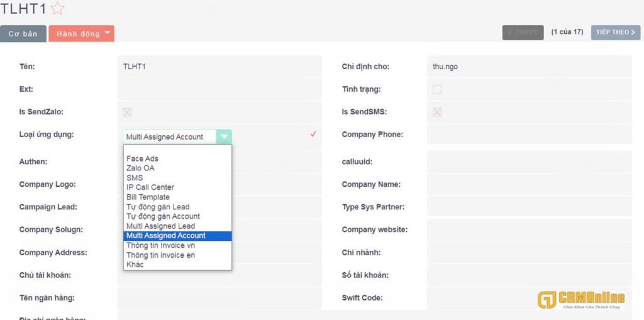
Task: Select IP Call Center option
Action: 150,187
